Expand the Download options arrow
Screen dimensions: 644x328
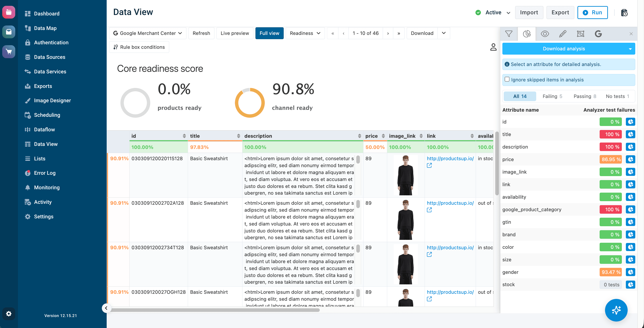pyautogui.click(x=443, y=33)
